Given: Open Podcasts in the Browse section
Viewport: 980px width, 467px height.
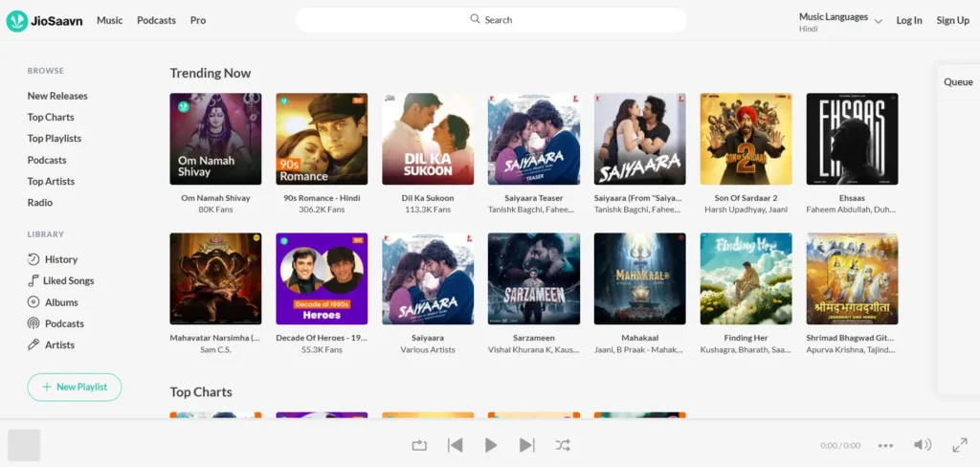Looking at the screenshot, I should [47, 160].
